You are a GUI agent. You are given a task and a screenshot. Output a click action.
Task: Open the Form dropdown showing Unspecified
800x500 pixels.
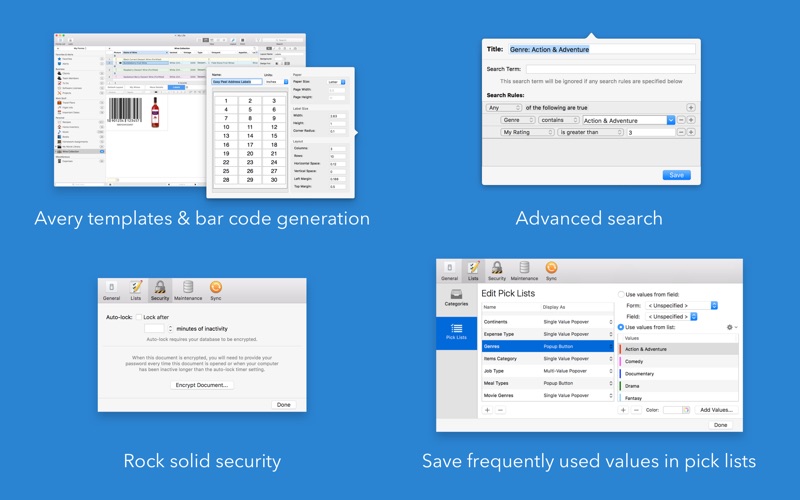click(x=681, y=305)
